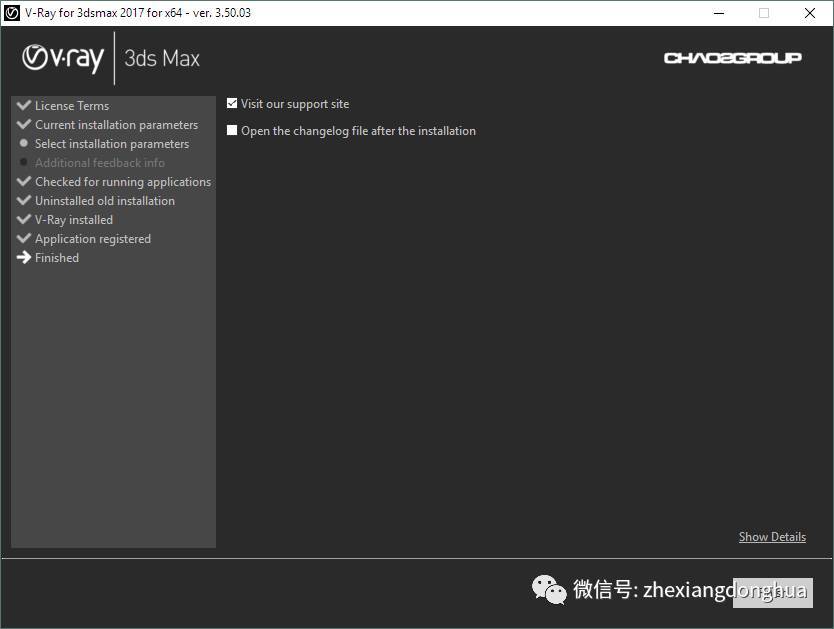Click the checkmark icon beside V-Ray installed
Screen dimensions: 834x629
point(24,219)
